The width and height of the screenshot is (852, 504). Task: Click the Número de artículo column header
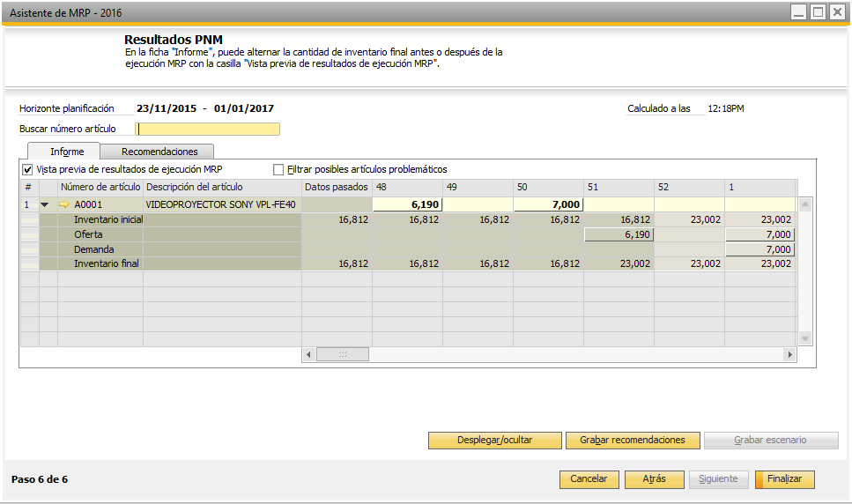[x=100, y=188]
